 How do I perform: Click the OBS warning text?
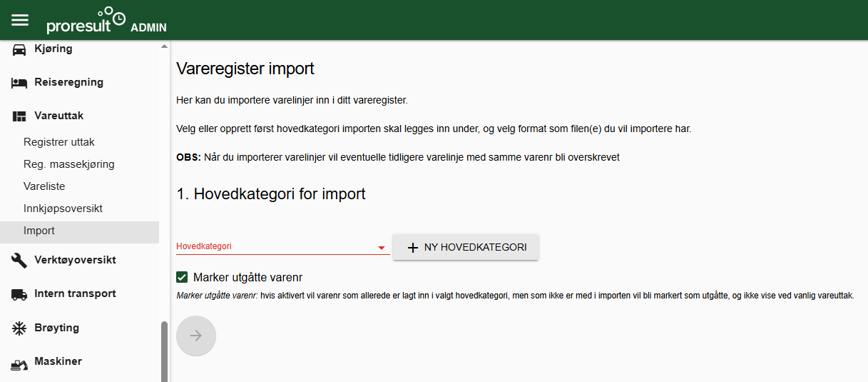[x=398, y=157]
